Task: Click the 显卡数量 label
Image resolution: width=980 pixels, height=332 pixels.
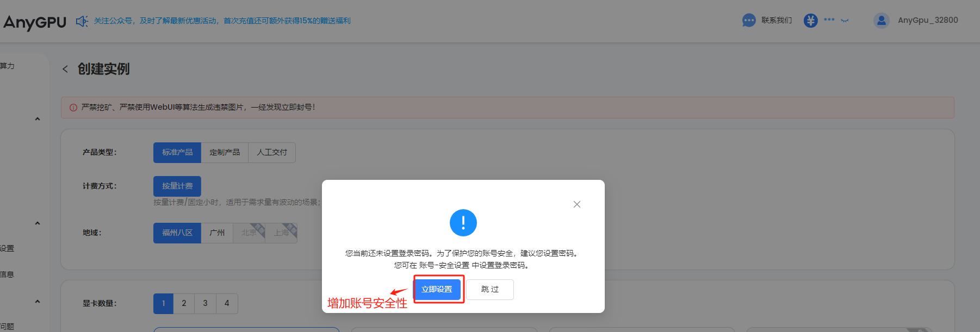Action: pos(100,304)
